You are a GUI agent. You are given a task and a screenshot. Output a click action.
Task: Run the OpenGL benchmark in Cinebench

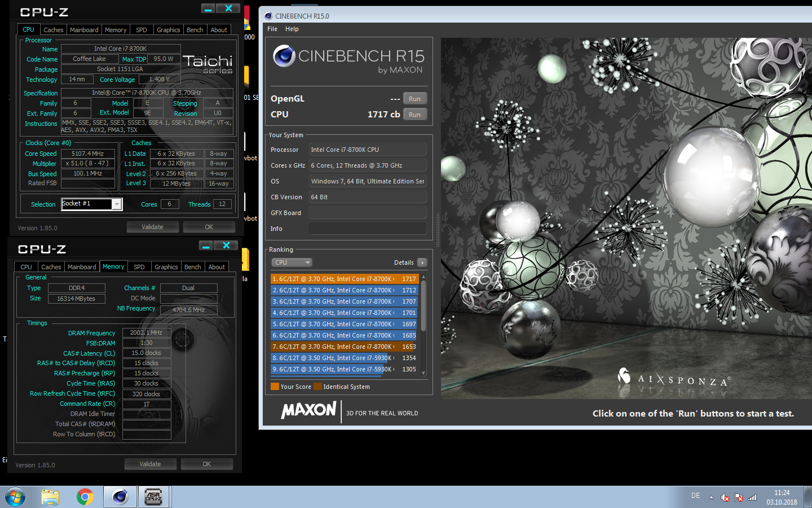coord(415,99)
